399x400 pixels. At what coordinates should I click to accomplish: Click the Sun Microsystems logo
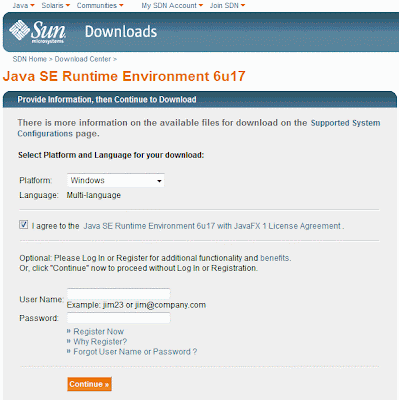point(37,32)
